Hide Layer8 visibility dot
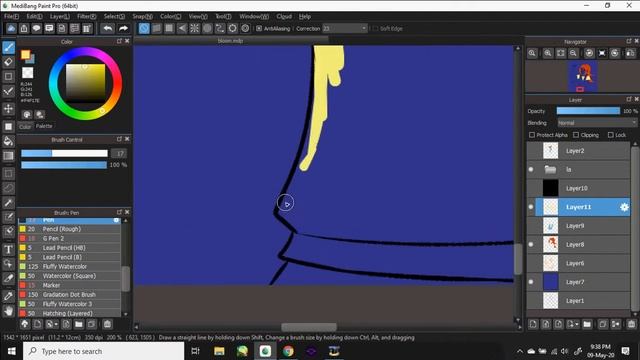640x360 pixels. (x=531, y=244)
